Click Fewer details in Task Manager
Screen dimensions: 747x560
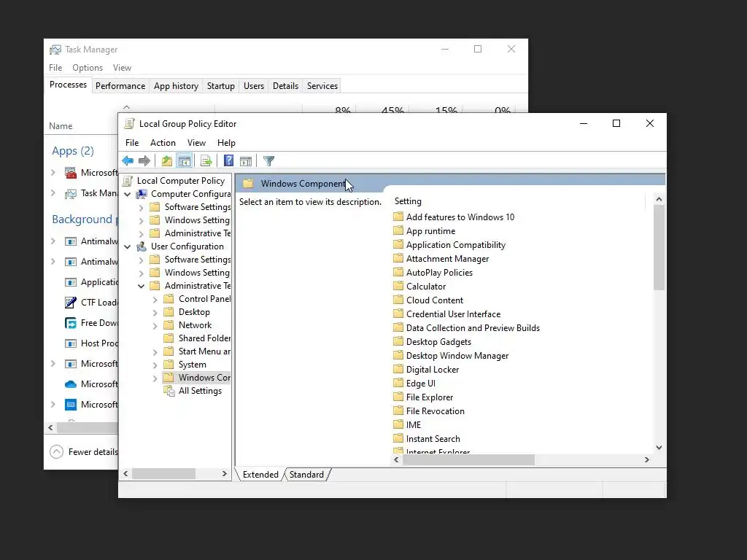(84, 452)
